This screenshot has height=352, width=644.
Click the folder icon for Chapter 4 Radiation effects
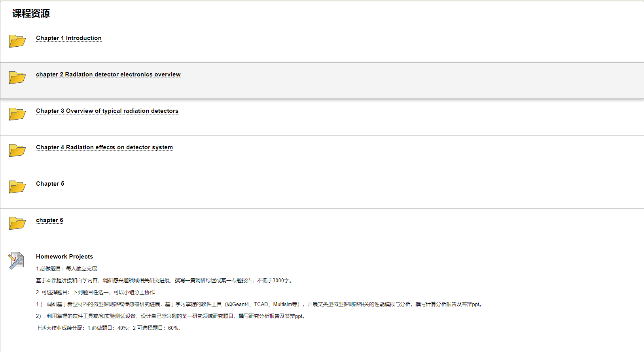[17, 150]
